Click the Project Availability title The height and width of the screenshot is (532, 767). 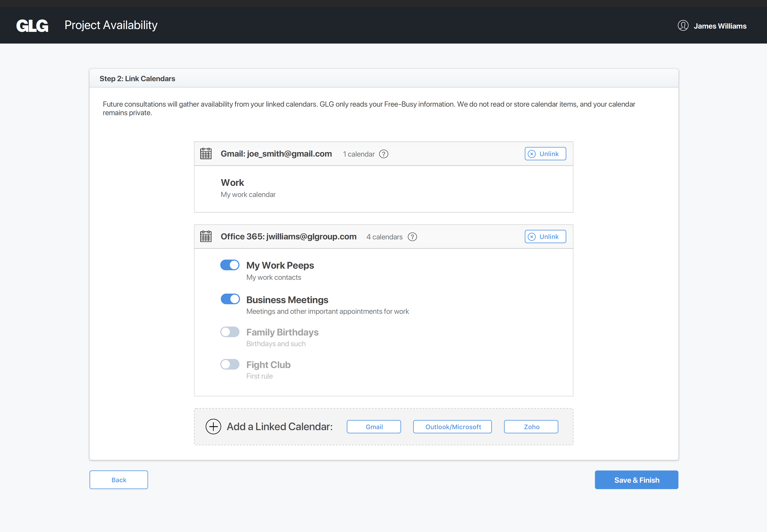111,25
